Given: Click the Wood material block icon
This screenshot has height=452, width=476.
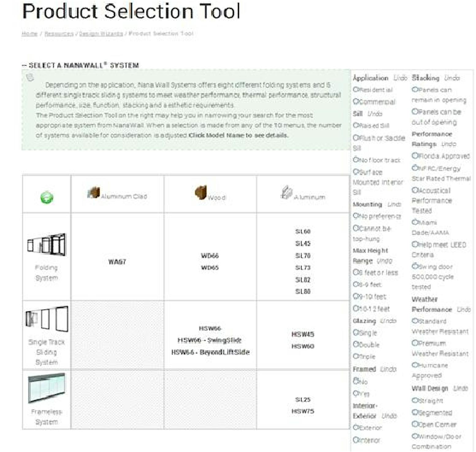Looking at the screenshot, I should point(201,193).
